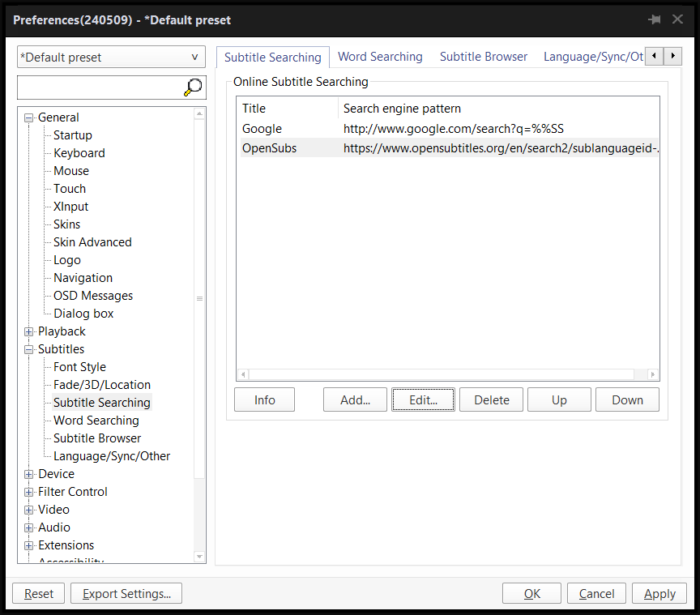The image size is (700, 615).
Task: Open Skins in the tree
Action: click(x=67, y=224)
